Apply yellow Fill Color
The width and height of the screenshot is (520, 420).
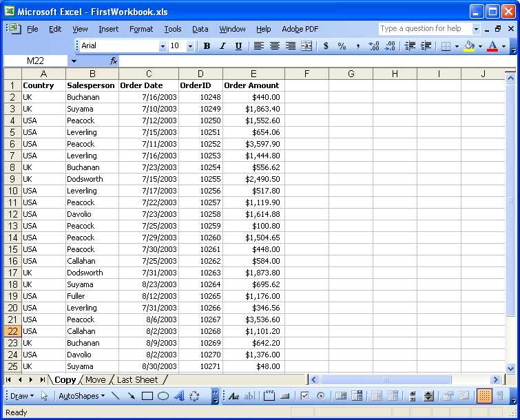[469, 45]
